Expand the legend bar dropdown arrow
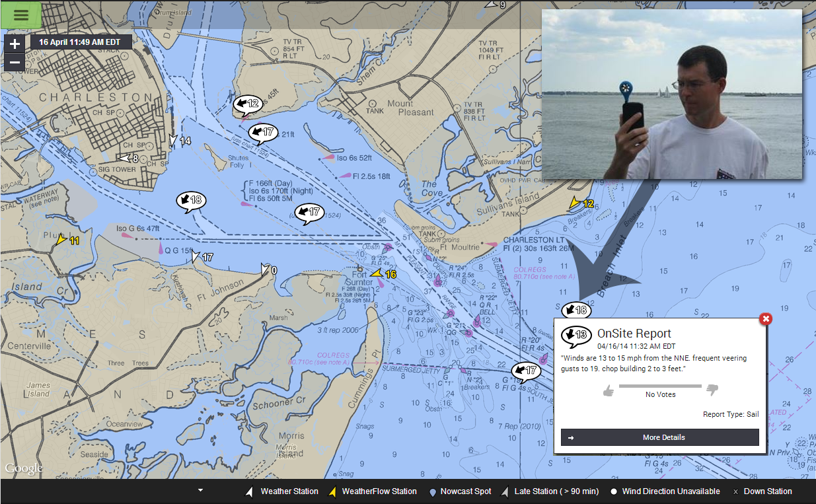This screenshot has width=816, height=504. pyautogui.click(x=200, y=490)
